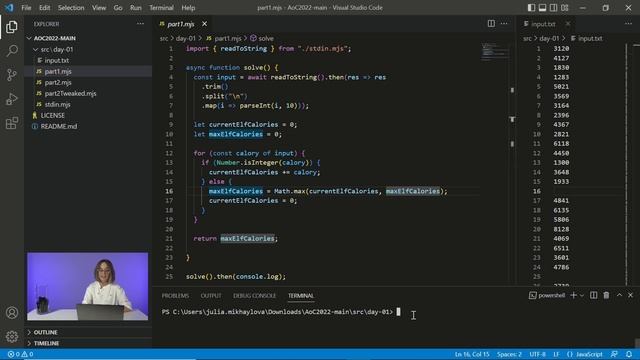Open the LICENSE file
This screenshot has height=360, width=640.
coord(52,116)
